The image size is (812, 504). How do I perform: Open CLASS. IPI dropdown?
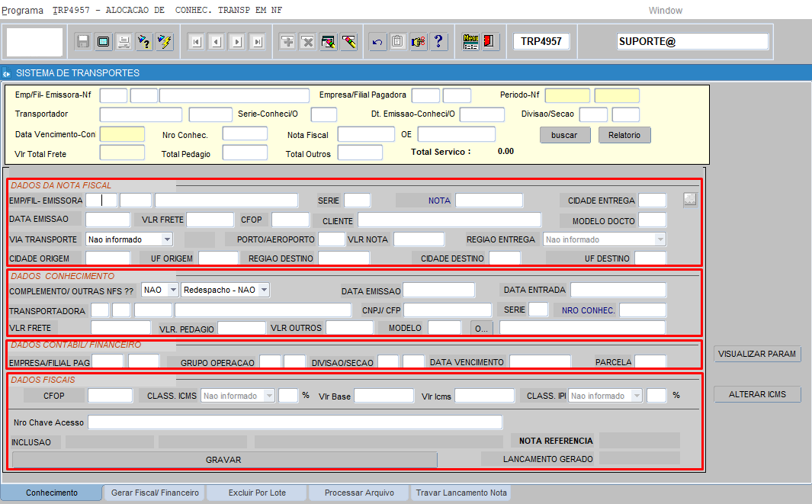[637, 396]
